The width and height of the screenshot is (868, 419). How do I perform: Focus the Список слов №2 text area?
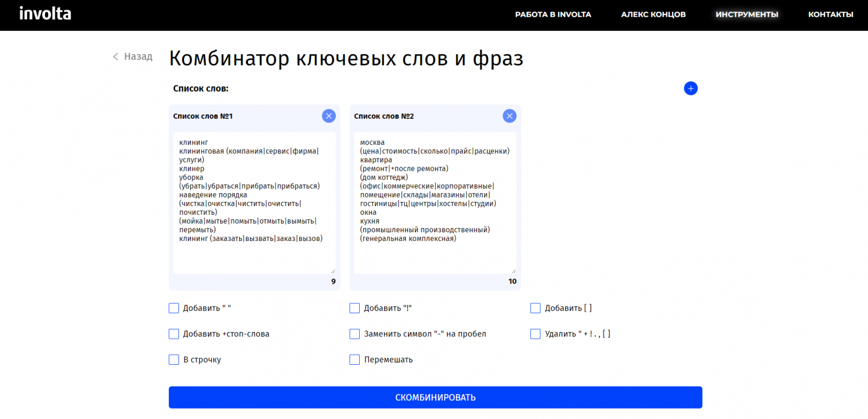click(435, 203)
